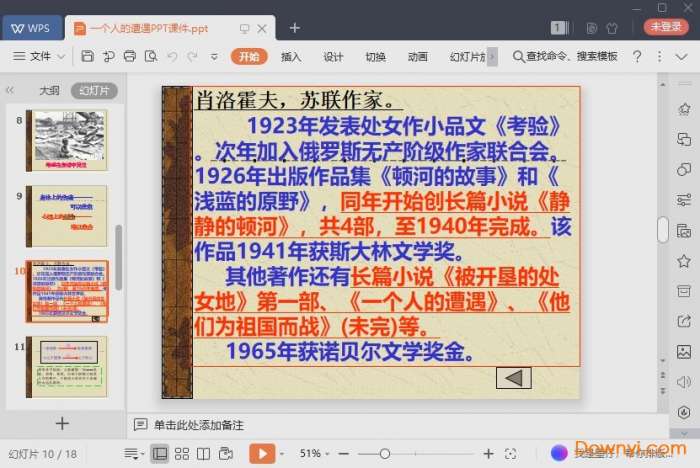Switch to the 大纲 outline view

[x=49, y=91]
